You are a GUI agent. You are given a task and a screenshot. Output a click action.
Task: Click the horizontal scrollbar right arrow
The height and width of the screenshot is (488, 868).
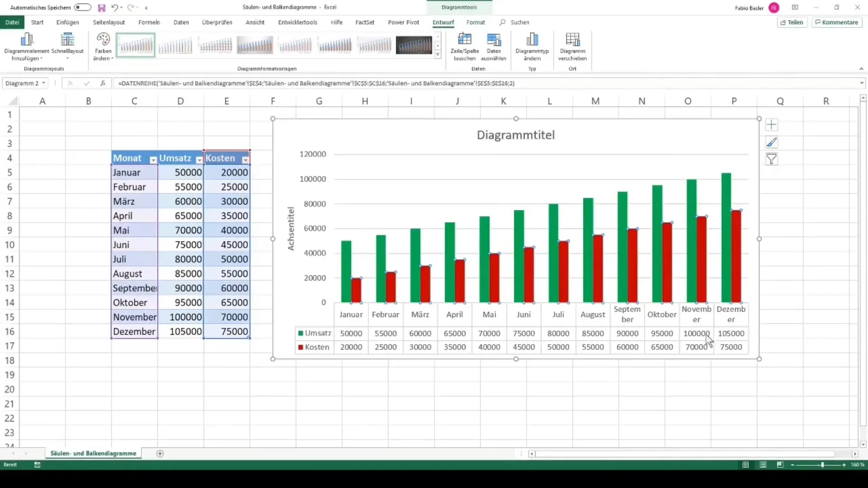point(855,454)
